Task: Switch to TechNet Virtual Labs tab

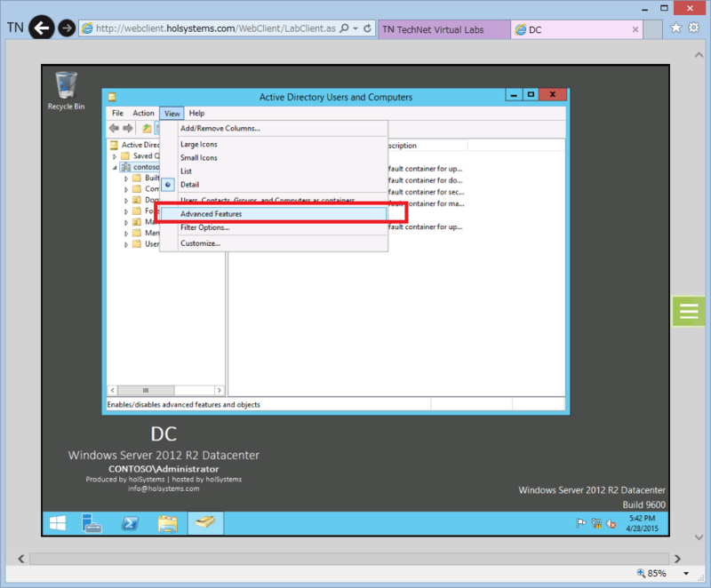Action: click(x=443, y=29)
